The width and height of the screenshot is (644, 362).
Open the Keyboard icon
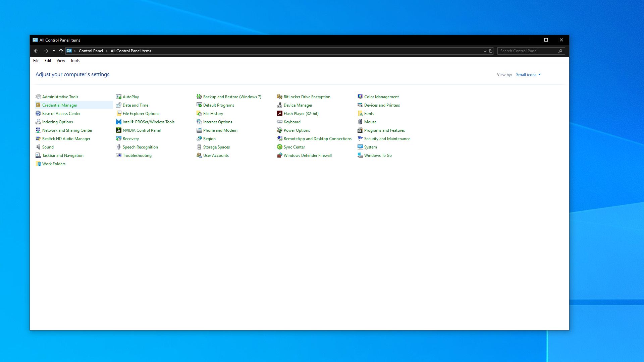pyautogui.click(x=280, y=122)
